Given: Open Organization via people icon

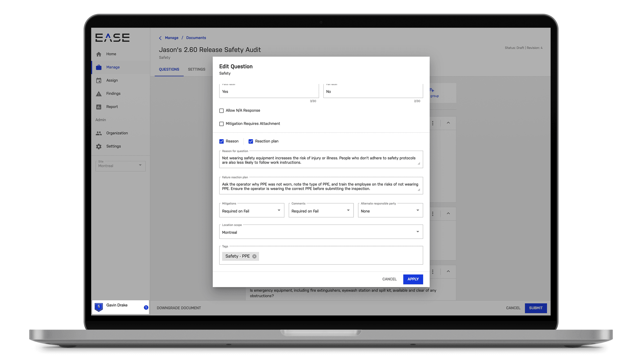Looking at the screenshot, I should point(99,133).
